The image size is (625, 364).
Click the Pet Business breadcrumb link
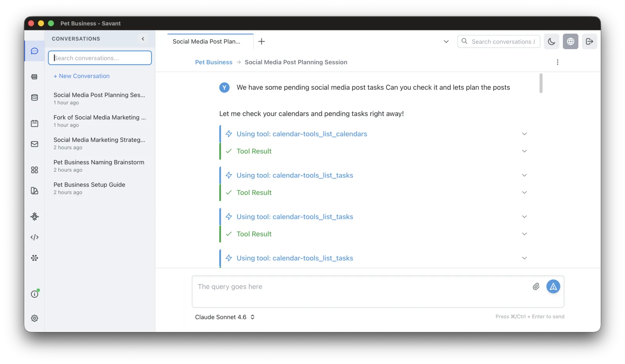tap(214, 62)
